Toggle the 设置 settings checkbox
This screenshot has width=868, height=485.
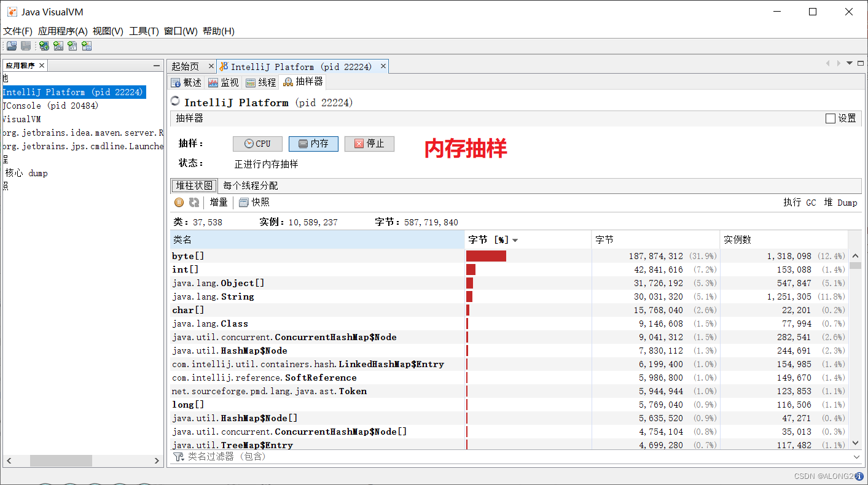831,118
